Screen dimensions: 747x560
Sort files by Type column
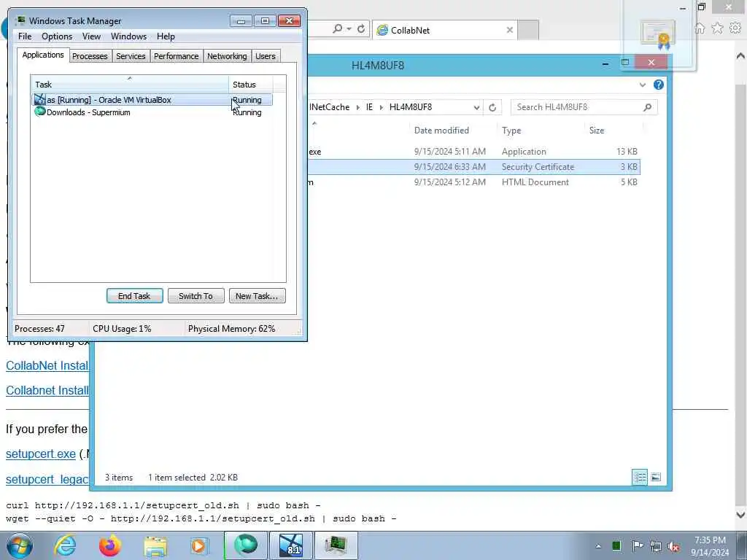click(x=541, y=131)
